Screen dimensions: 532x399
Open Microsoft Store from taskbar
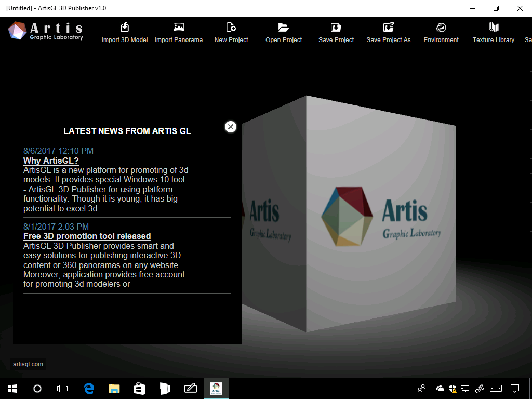(x=139, y=389)
